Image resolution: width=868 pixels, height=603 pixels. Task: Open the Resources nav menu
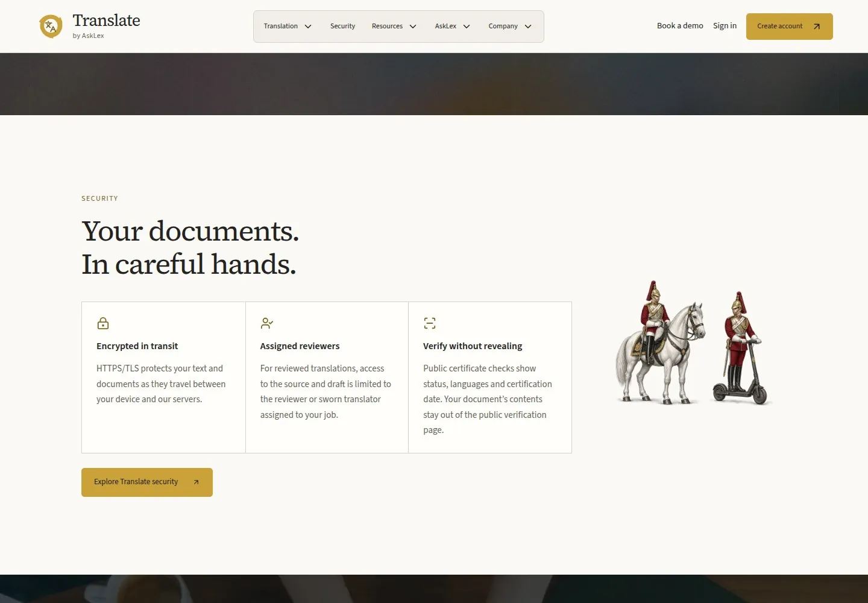(x=394, y=27)
